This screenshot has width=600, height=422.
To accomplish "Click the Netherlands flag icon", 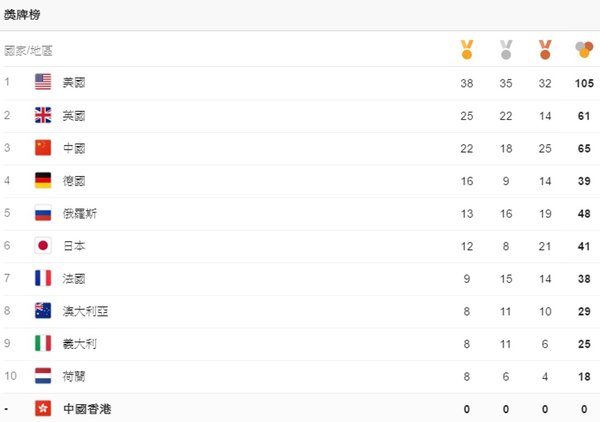I will point(43,376).
